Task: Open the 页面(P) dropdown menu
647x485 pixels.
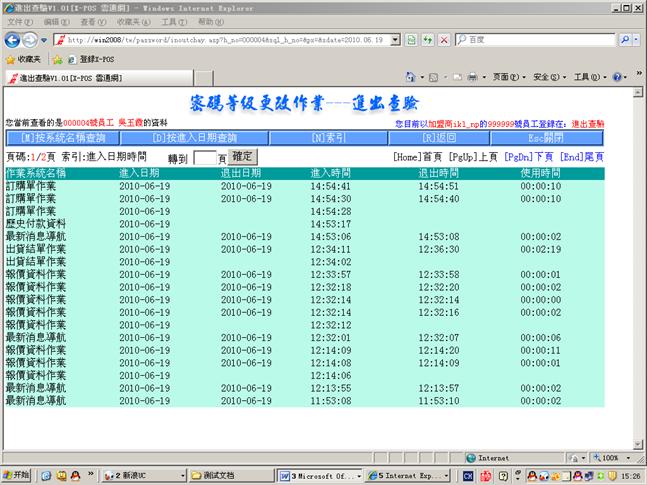Action: pos(507,77)
